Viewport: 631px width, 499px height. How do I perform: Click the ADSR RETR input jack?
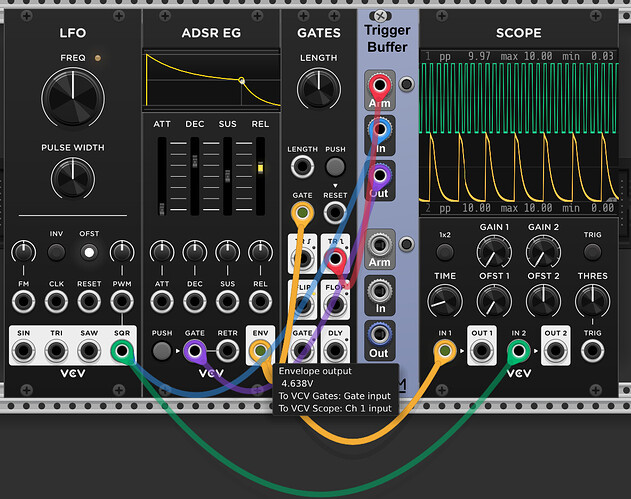coord(227,351)
